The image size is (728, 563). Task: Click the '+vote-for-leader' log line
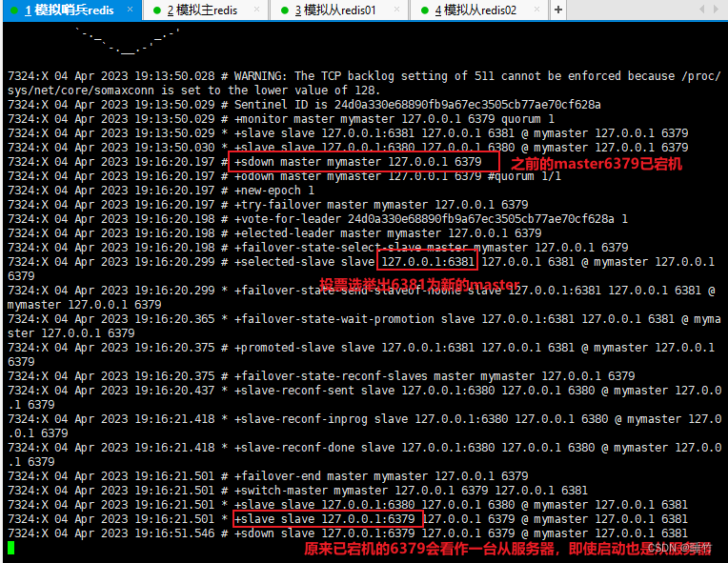(x=317, y=218)
